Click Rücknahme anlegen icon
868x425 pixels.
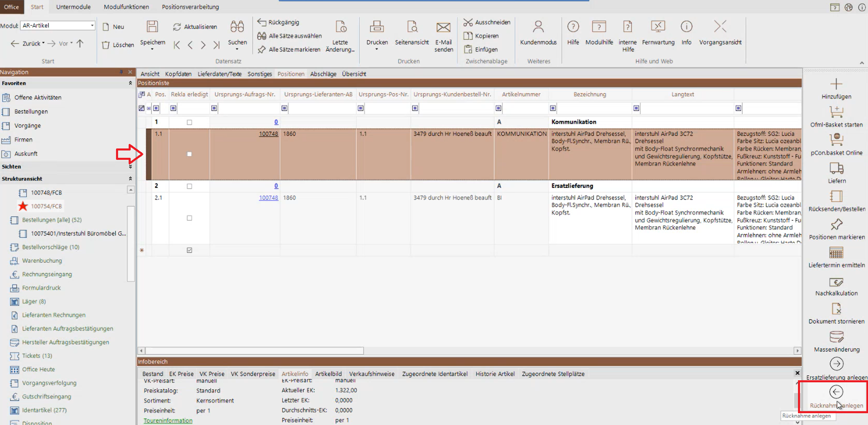(x=836, y=392)
